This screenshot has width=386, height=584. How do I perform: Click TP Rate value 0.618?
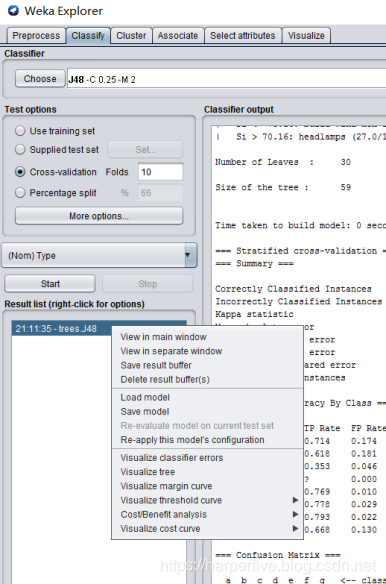point(317,454)
